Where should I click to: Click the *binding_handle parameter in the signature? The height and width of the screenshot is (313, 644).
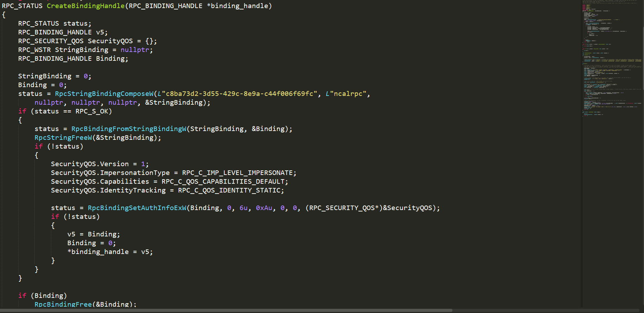point(237,6)
